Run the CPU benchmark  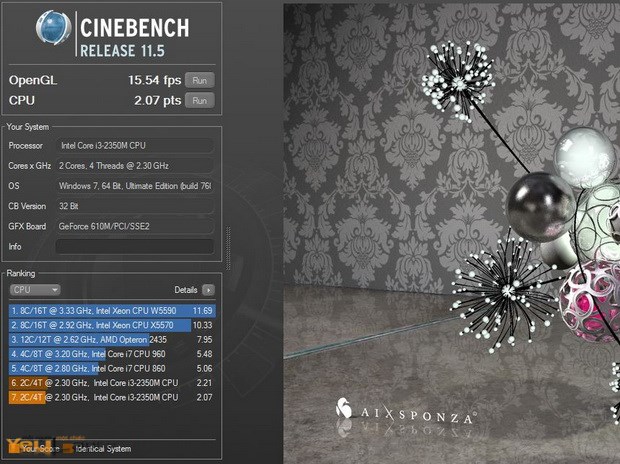[x=199, y=100]
